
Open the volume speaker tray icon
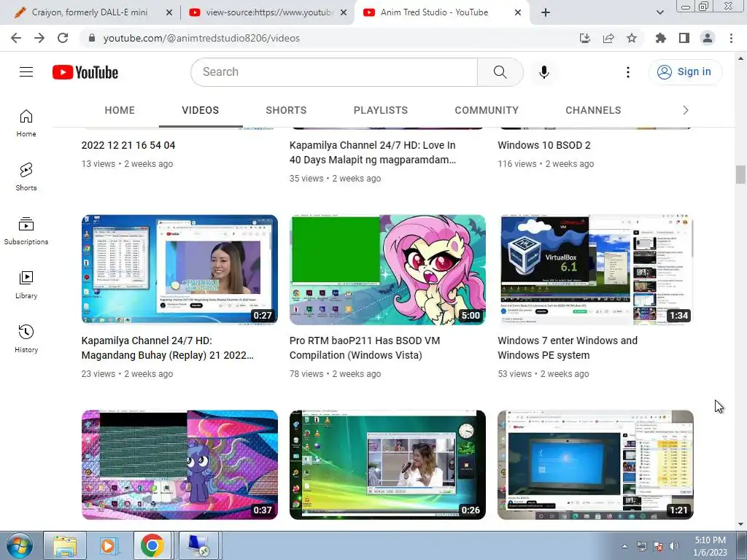pyautogui.click(x=673, y=546)
